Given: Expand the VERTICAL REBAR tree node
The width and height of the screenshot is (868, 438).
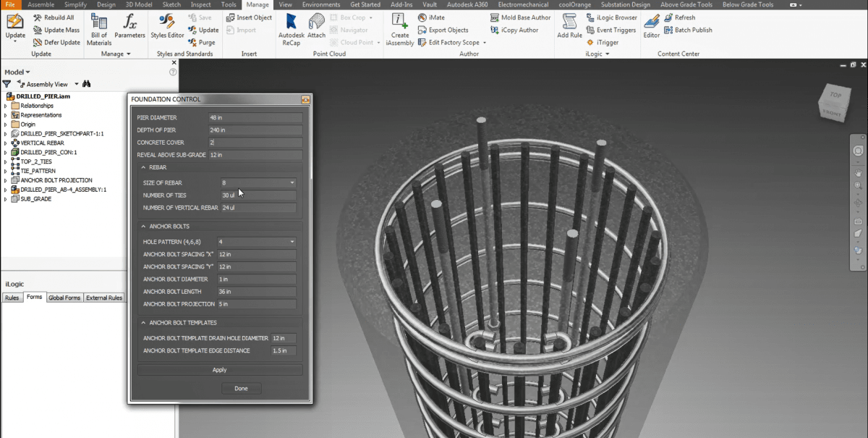Looking at the screenshot, I should 6,143.
